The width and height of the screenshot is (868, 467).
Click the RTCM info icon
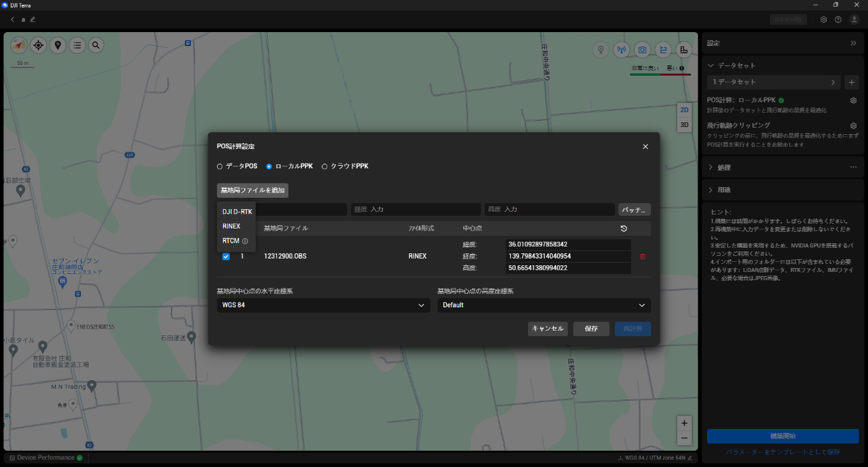(245, 241)
